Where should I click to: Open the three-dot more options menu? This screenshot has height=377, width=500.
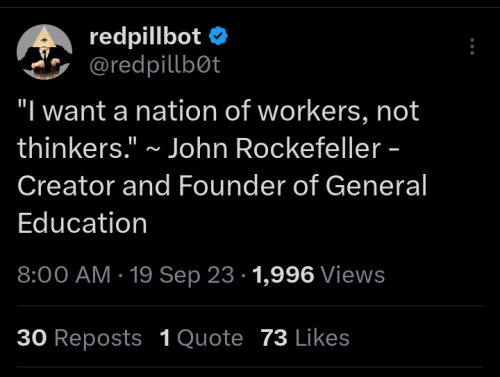472,46
